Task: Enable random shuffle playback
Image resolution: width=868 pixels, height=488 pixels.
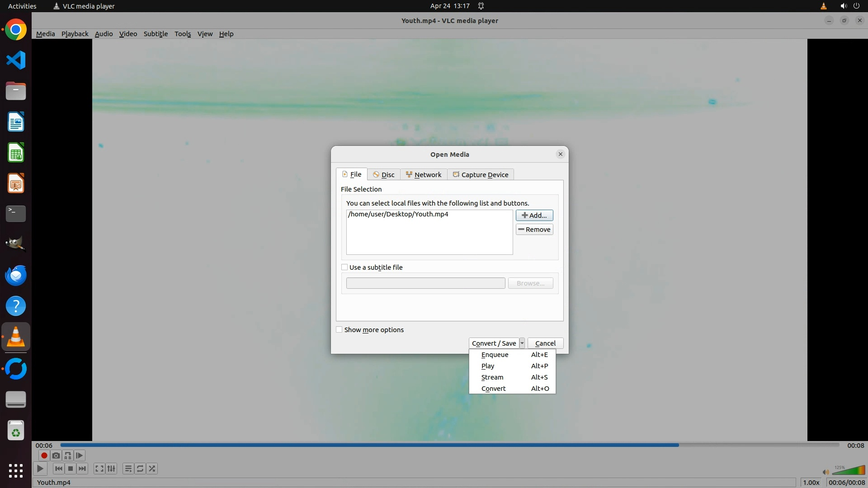Action: (152, 469)
